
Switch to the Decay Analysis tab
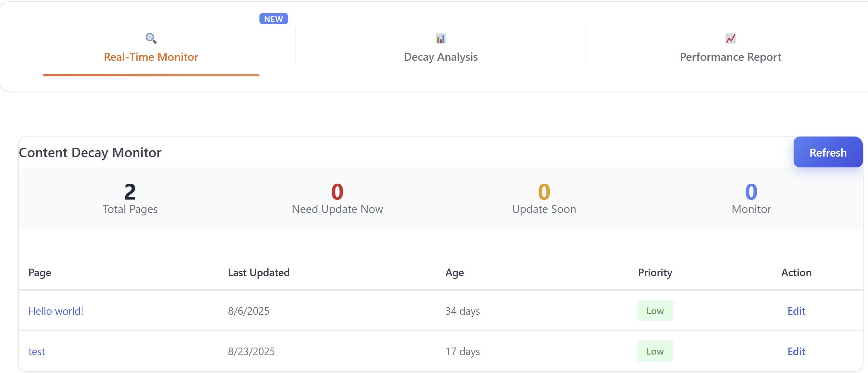coord(440,57)
